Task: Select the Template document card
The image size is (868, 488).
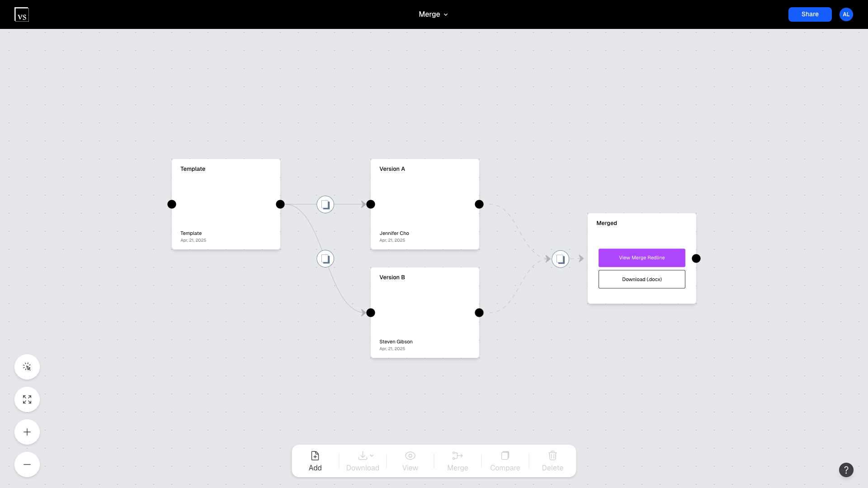Action: tap(226, 204)
